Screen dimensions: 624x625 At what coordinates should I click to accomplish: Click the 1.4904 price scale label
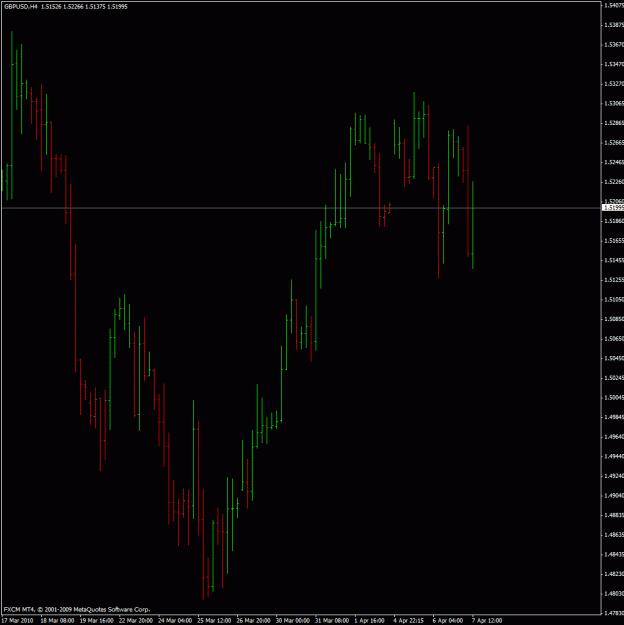(x=614, y=495)
